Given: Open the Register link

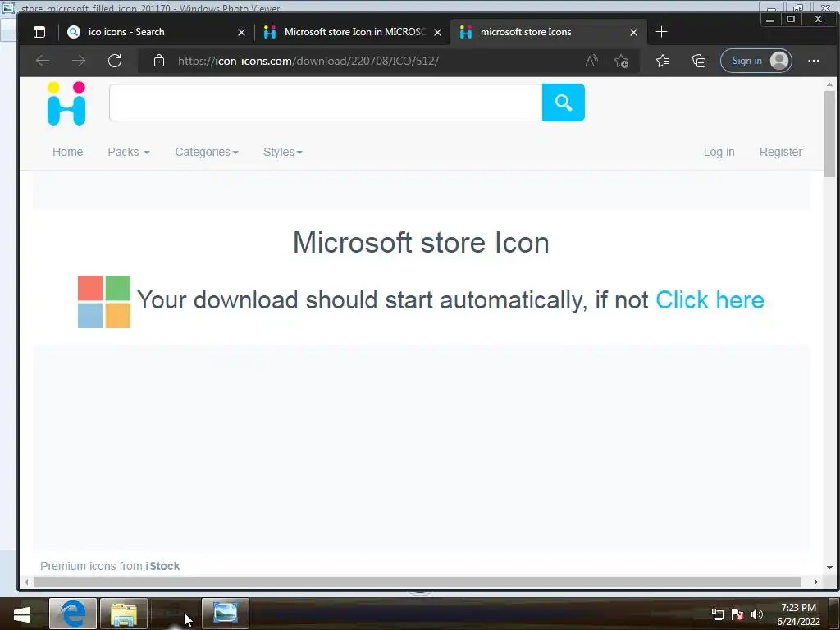Looking at the screenshot, I should click(781, 152).
